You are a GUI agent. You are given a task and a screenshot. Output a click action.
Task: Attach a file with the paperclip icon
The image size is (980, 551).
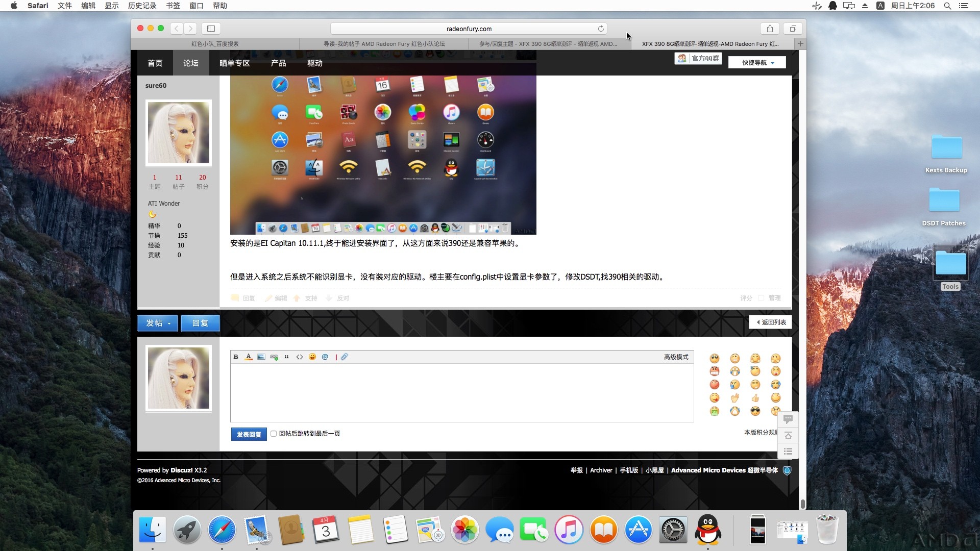[x=345, y=357]
